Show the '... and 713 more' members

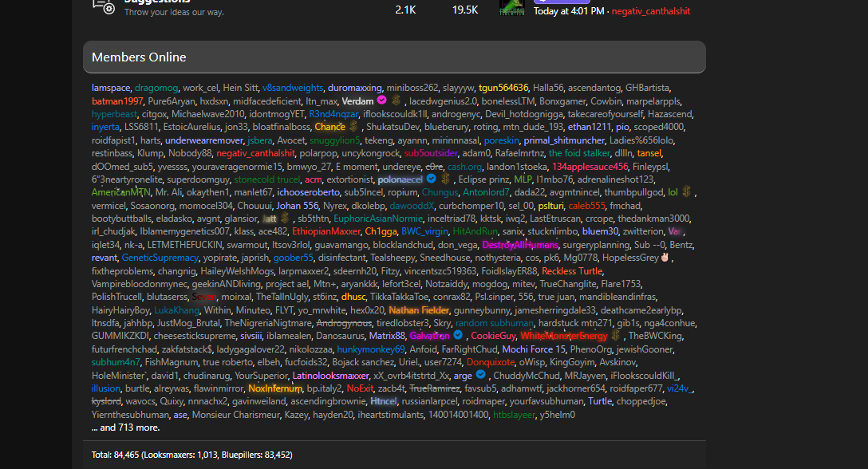(x=125, y=428)
